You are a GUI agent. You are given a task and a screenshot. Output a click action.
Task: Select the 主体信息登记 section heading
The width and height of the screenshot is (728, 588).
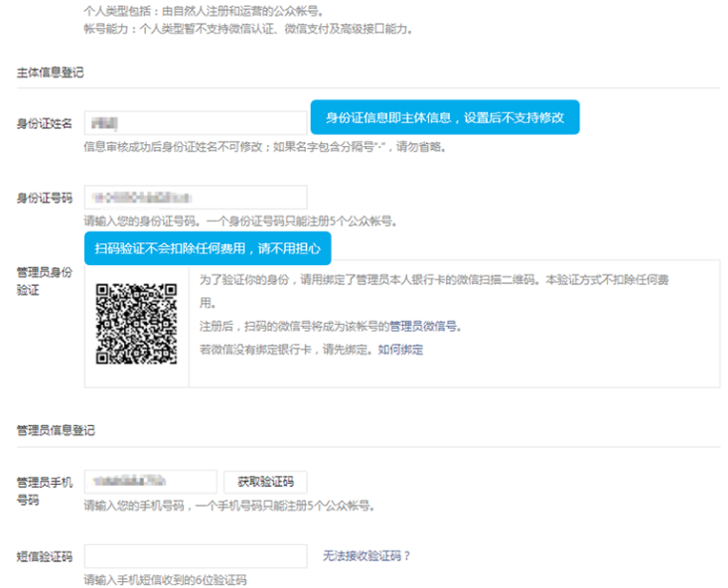click(x=50, y=73)
